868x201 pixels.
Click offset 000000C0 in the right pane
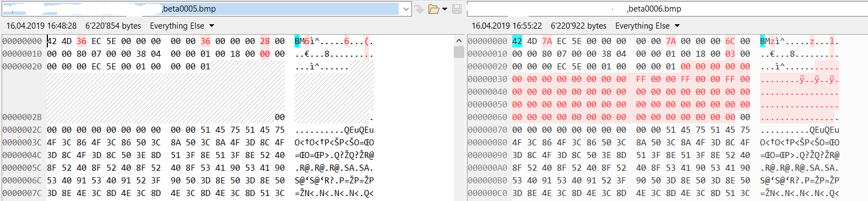(x=487, y=193)
